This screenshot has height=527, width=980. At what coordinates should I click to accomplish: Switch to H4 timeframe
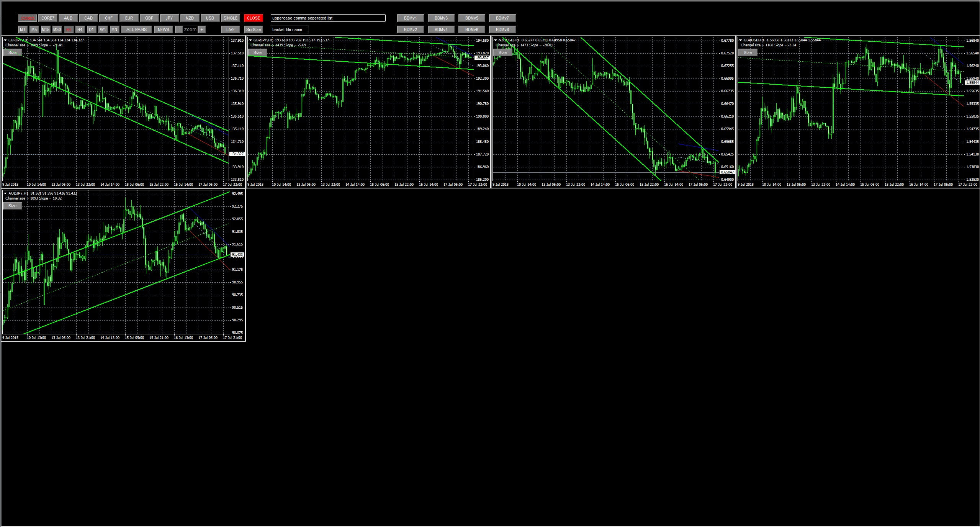80,29
